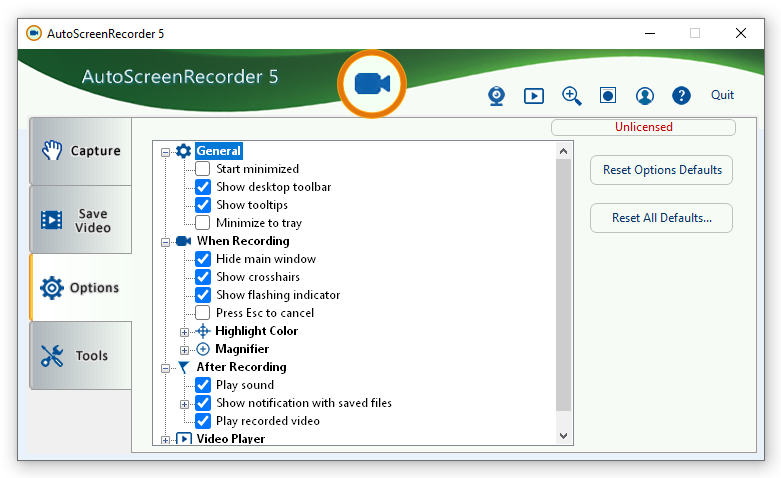Screen dimensions: 781x478
Task: Uncheck Show desktop toolbar
Action: pos(203,187)
